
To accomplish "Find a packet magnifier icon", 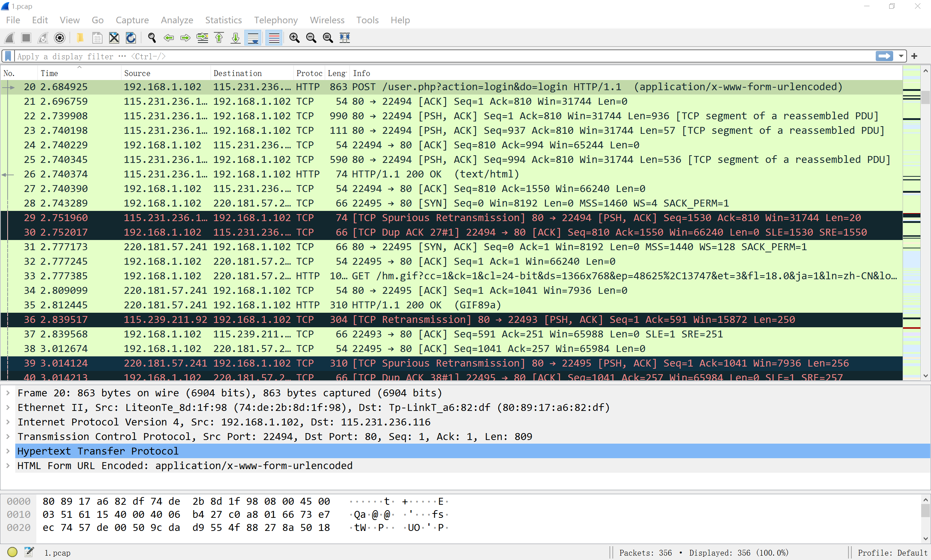I will click(x=152, y=38).
